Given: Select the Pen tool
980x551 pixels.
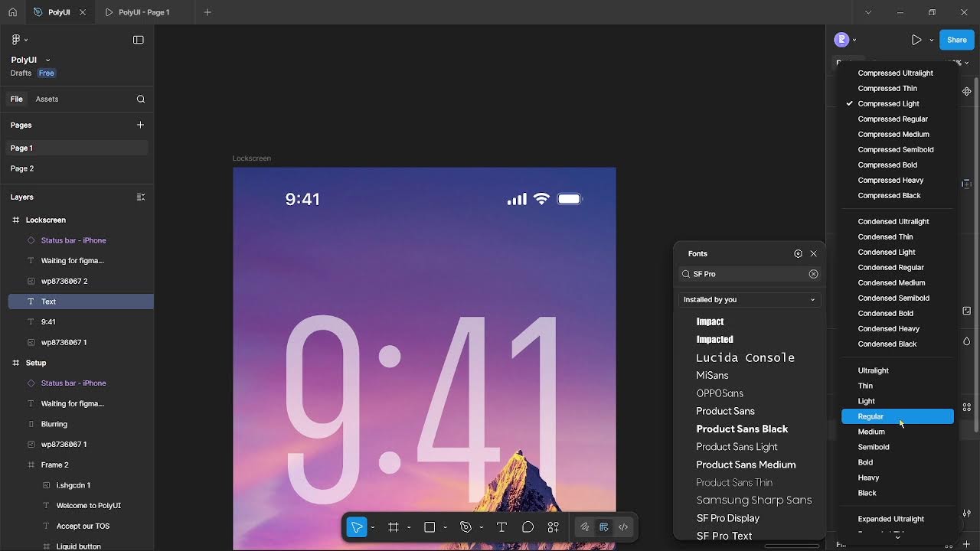Looking at the screenshot, I should coord(465,527).
